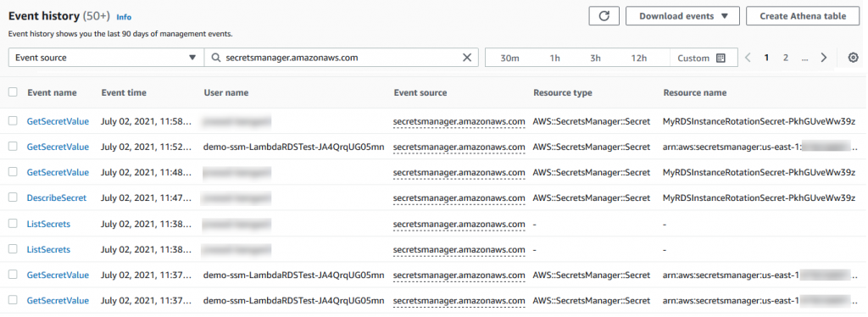This screenshot has height=317, width=868.
Task: Click the Event source column header
Action: (420, 92)
